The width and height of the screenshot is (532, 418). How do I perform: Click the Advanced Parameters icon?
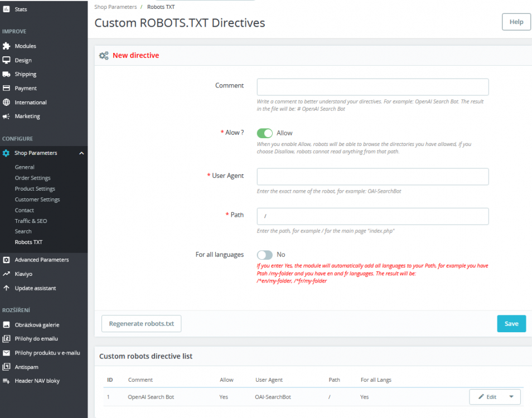point(6,260)
